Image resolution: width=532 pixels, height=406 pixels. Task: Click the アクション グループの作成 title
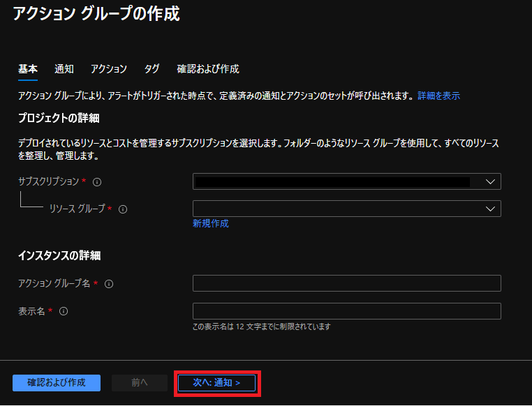pyautogui.click(x=96, y=14)
